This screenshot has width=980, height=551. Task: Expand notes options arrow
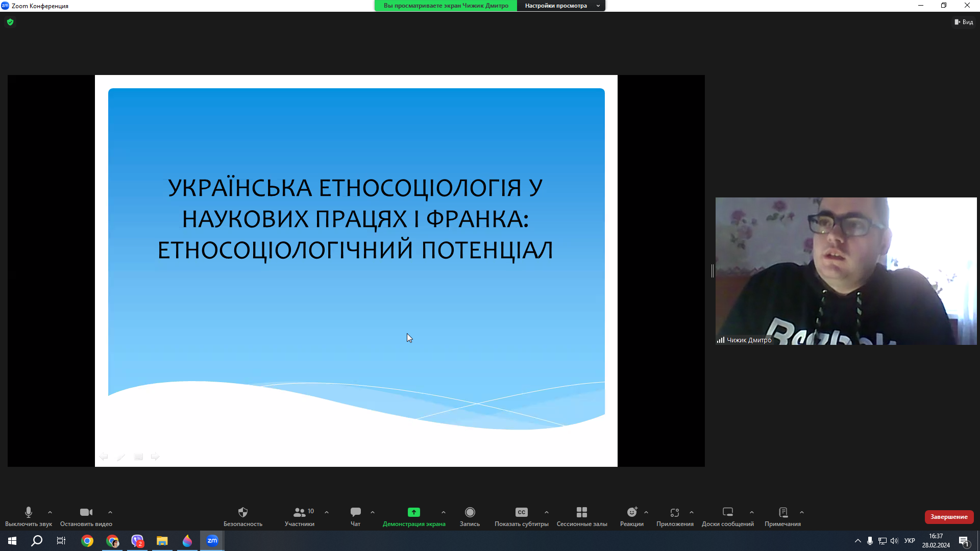pos(802,512)
